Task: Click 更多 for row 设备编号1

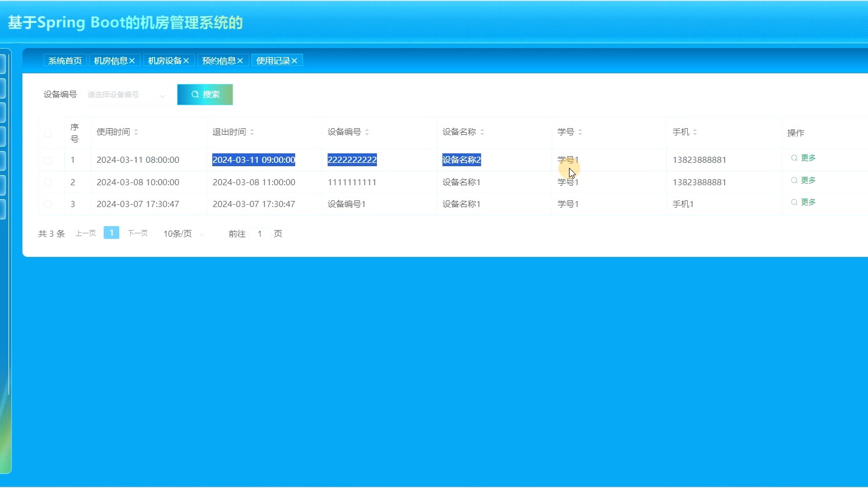Action: 803,202
